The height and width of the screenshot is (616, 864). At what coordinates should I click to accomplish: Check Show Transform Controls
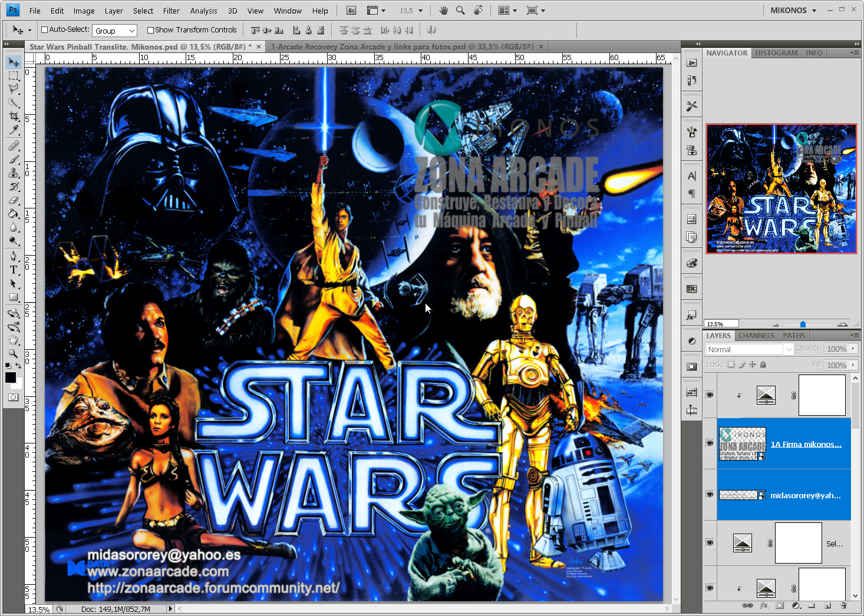pyautogui.click(x=151, y=29)
